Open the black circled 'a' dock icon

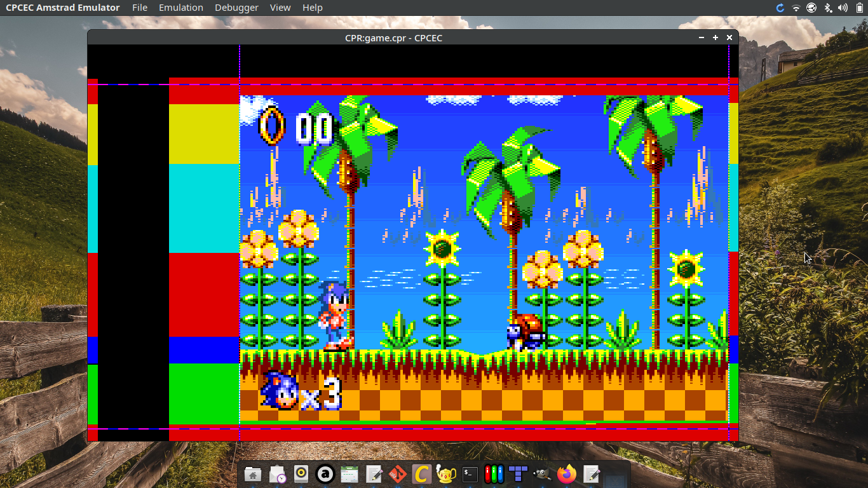tap(325, 474)
